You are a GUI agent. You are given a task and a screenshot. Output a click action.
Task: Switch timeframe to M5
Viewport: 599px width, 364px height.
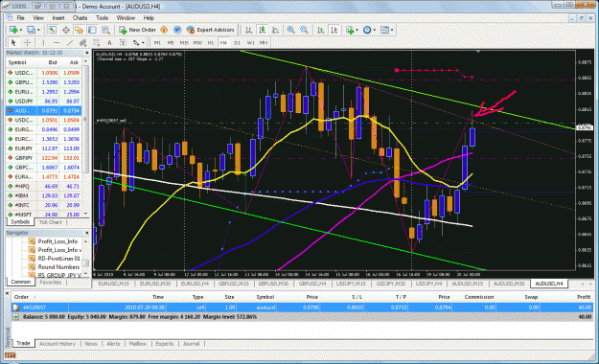171,43
